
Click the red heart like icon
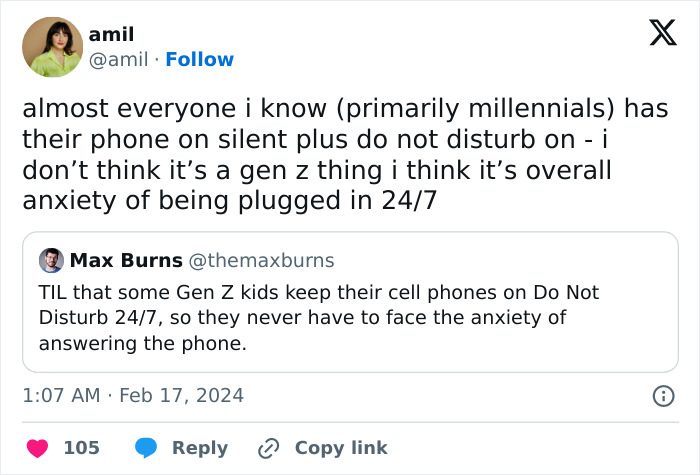[x=37, y=448]
